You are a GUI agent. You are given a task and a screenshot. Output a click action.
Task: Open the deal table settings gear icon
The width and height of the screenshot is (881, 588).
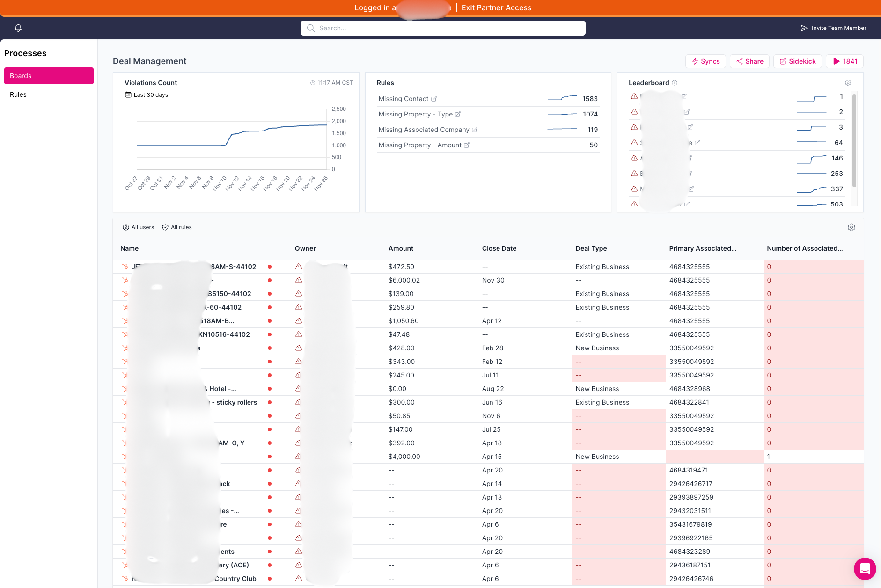[852, 227]
